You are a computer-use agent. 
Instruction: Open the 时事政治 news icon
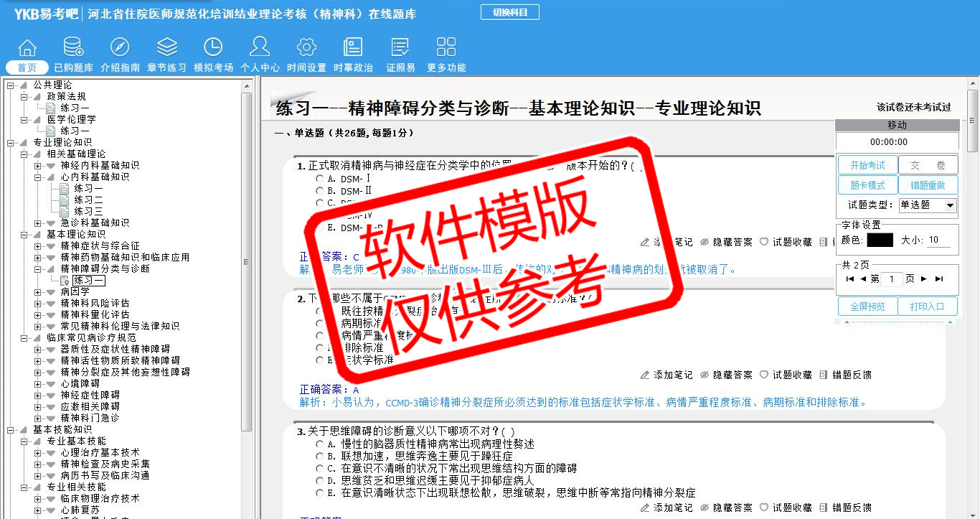pos(353,47)
